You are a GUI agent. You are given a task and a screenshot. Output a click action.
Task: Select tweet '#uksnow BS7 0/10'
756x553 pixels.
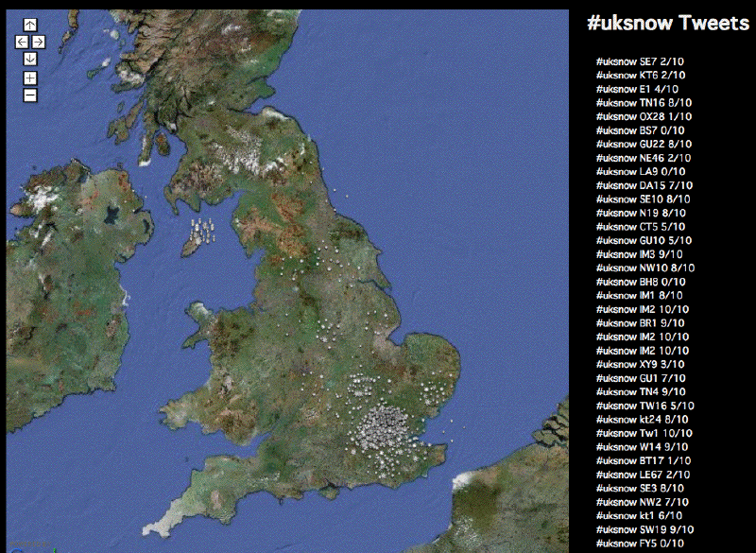point(641,130)
